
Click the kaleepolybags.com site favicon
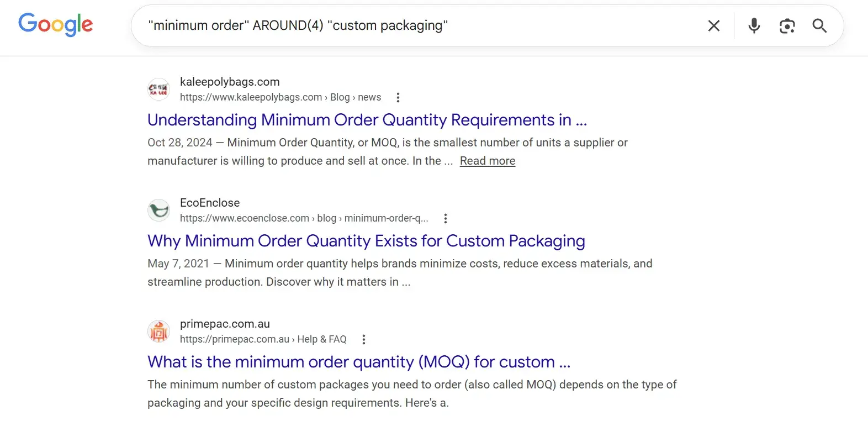click(x=158, y=90)
